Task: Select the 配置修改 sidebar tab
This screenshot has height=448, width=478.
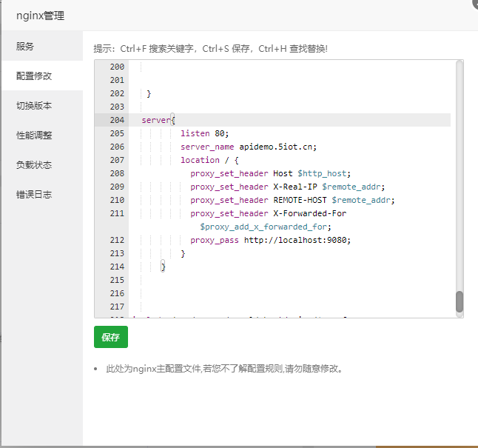Action: pyautogui.click(x=34, y=76)
